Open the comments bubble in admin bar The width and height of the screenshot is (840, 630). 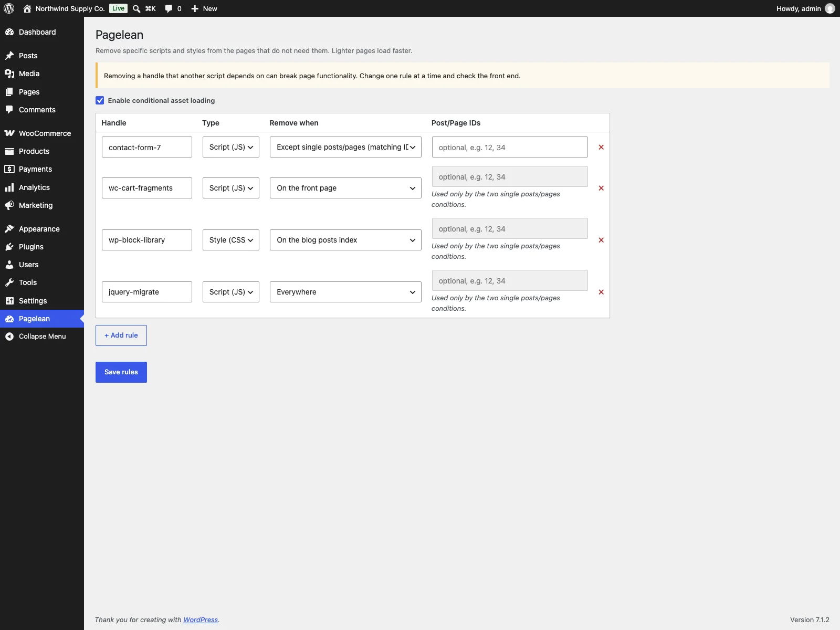click(169, 8)
